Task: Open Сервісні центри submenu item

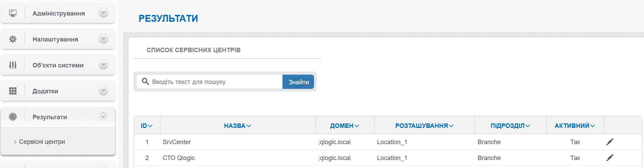Action: click(42, 142)
